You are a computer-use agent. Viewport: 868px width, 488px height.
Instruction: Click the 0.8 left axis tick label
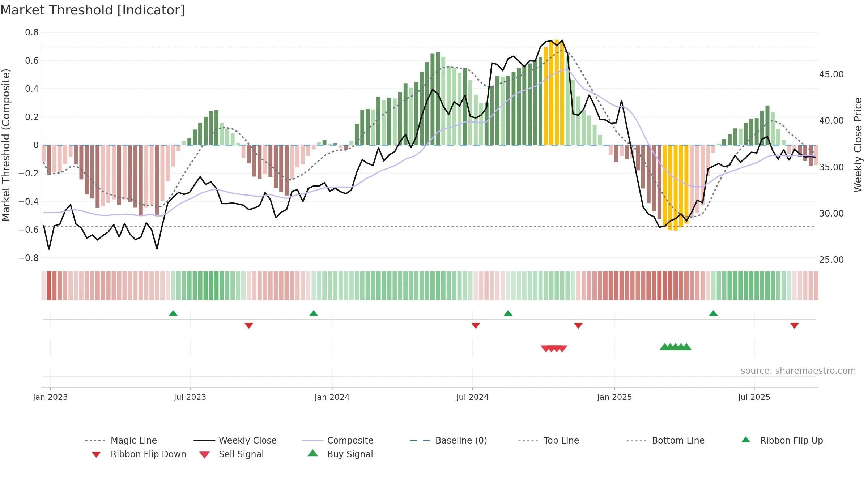point(32,33)
